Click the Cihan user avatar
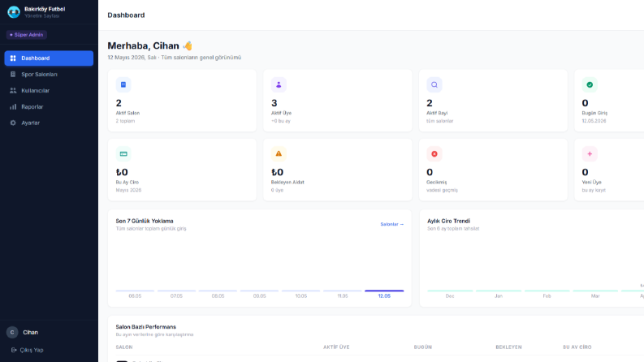Viewport: 644px width, 362px height. point(12,332)
